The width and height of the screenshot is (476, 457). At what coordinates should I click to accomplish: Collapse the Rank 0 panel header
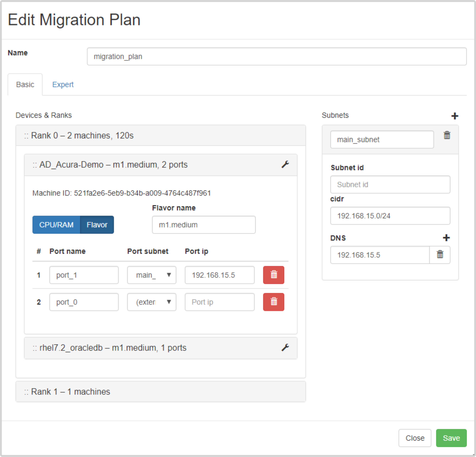(x=161, y=135)
